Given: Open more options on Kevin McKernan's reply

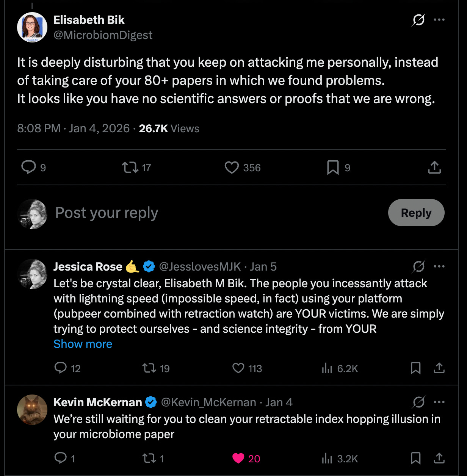Looking at the screenshot, I should click(x=439, y=402).
